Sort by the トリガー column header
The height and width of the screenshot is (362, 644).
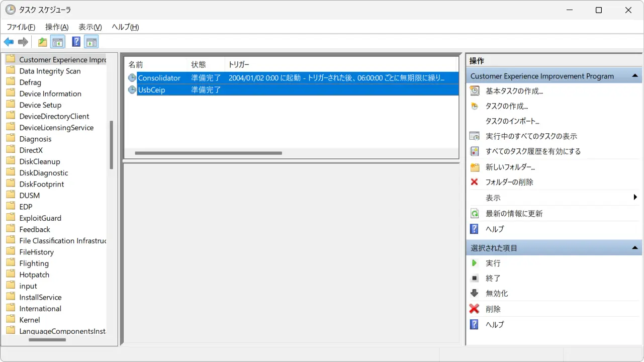(340, 64)
